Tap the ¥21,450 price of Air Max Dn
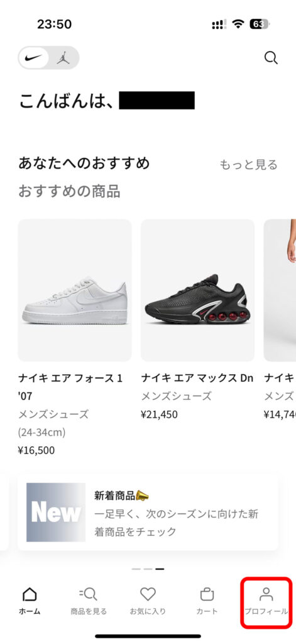Viewport: 296px width, 644px height. click(159, 414)
